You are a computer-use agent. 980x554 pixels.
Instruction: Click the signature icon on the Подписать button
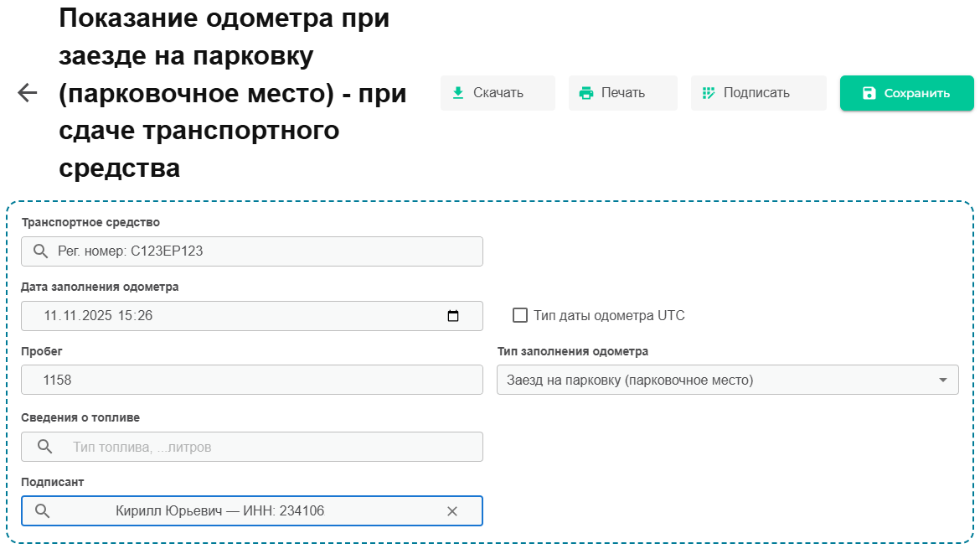[x=709, y=93]
